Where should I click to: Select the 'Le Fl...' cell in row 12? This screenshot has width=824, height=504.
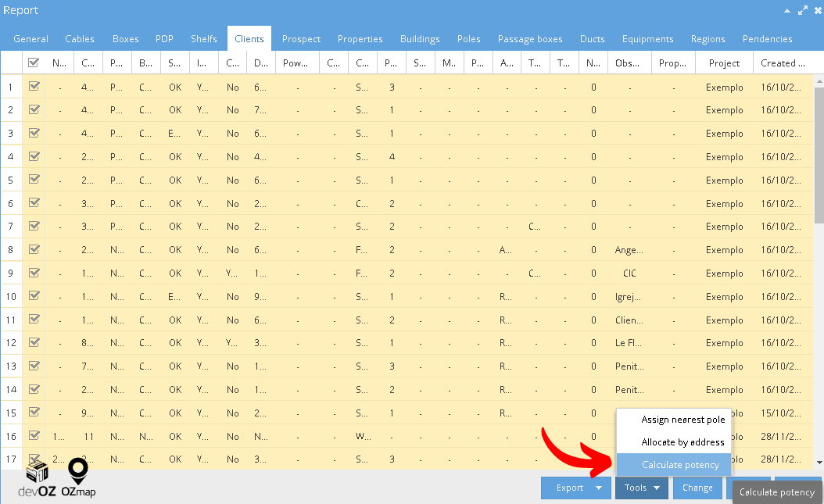point(629,343)
